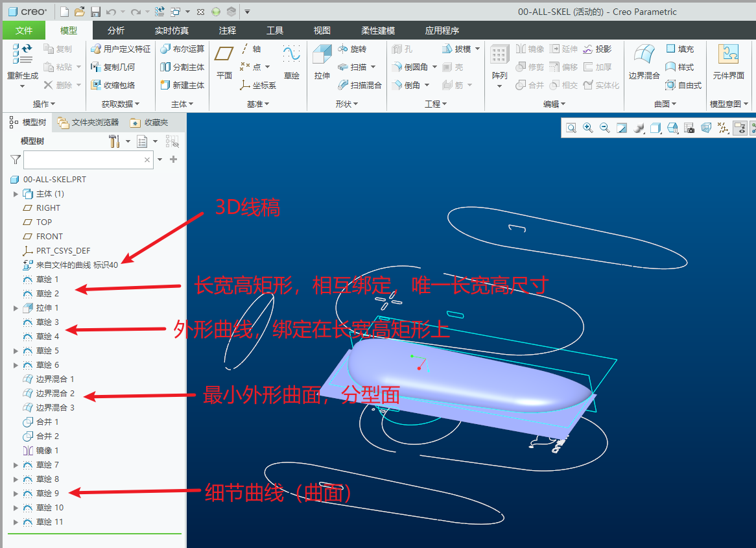Switch to the 文件夹浏览器 tab
Screen dimensions: 756x548
[88, 123]
